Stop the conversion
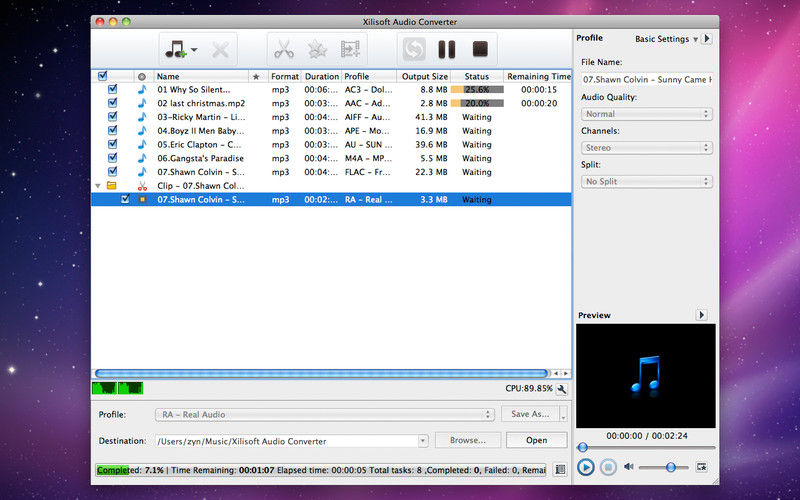Screen dimensions: 800x500 click(x=480, y=49)
